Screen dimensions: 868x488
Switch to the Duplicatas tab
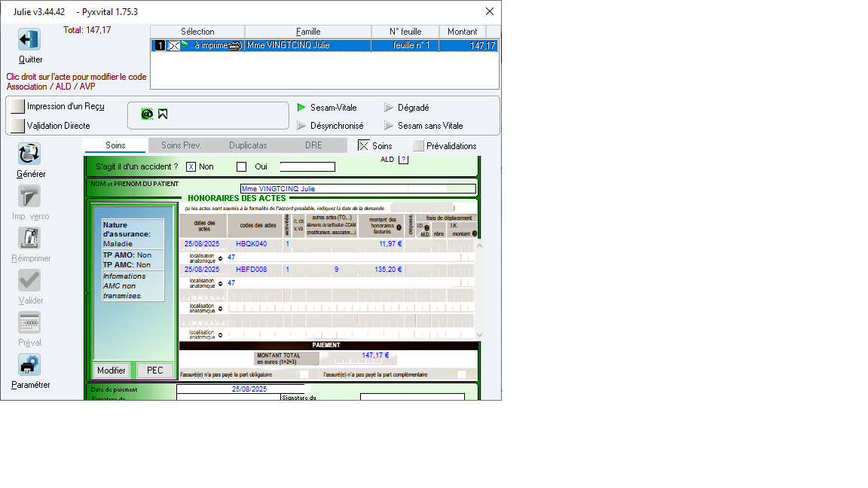pos(248,145)
